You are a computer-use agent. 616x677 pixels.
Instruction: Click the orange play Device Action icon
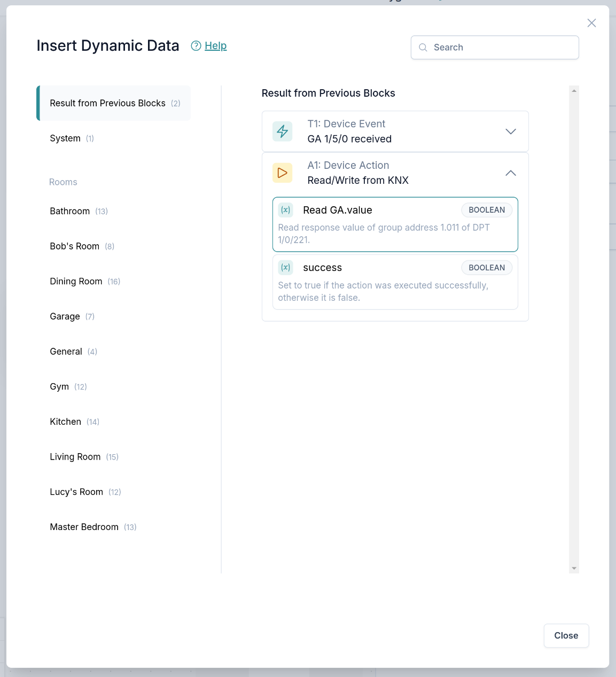282,173
